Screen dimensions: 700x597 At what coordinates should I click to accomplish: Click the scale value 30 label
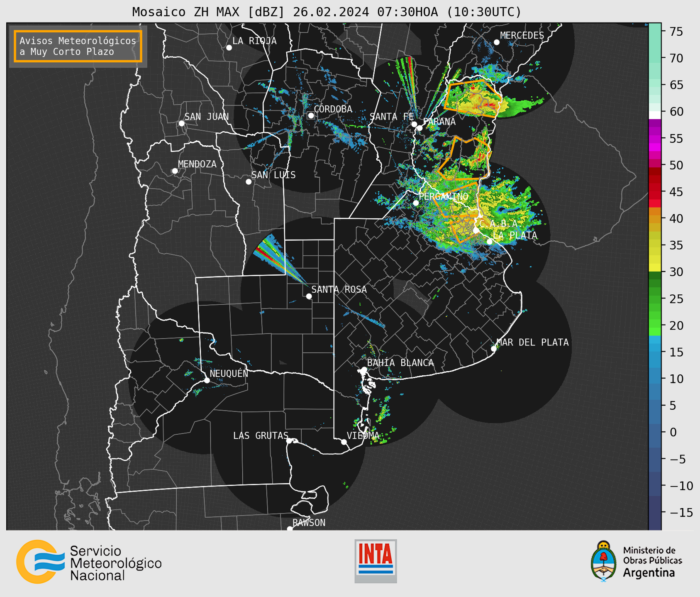coord(676,272)
